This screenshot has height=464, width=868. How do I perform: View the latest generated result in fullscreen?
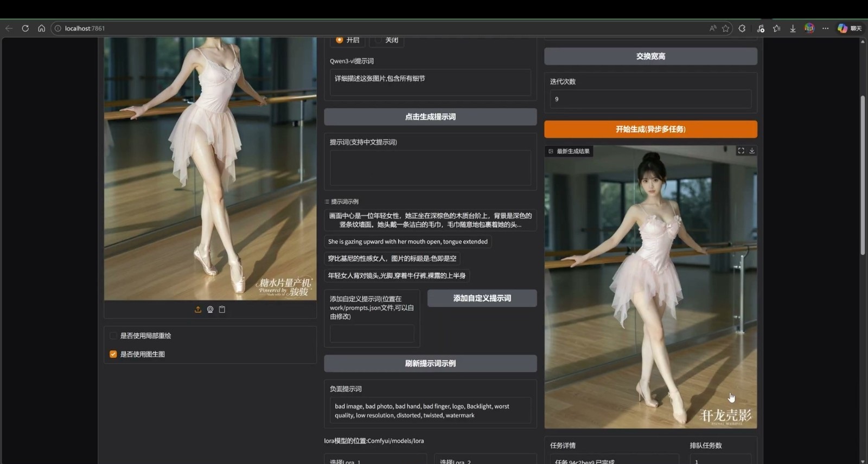tap(741, 151)
